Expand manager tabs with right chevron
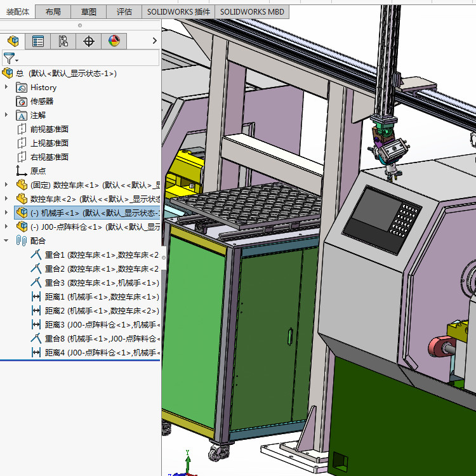The height and width of the screenshot is (476, 476). click(154, 41)
